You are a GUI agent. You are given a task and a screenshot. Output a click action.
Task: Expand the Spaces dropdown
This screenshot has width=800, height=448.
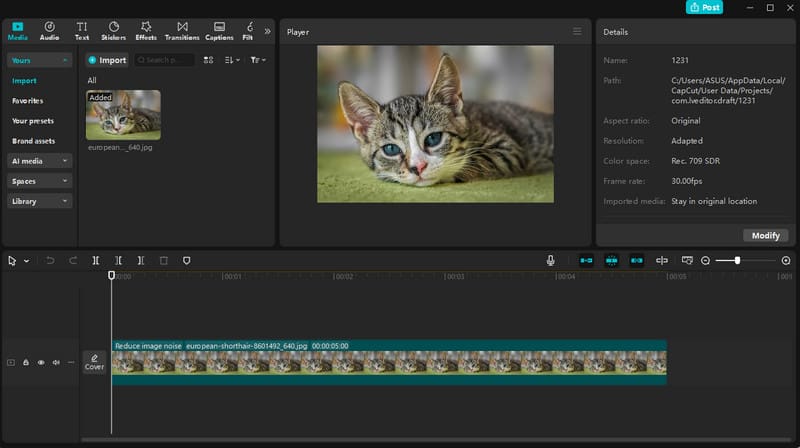[x=39, y=181]
